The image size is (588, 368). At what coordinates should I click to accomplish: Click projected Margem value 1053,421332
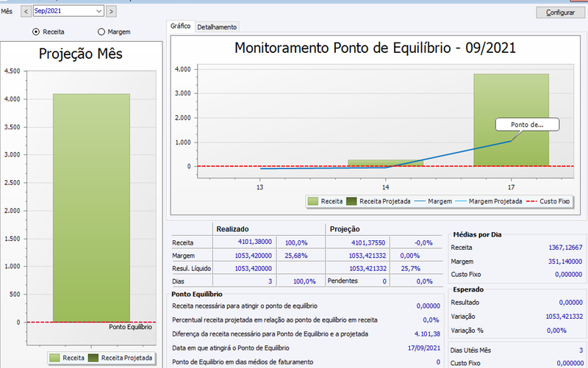pos(367,256)
